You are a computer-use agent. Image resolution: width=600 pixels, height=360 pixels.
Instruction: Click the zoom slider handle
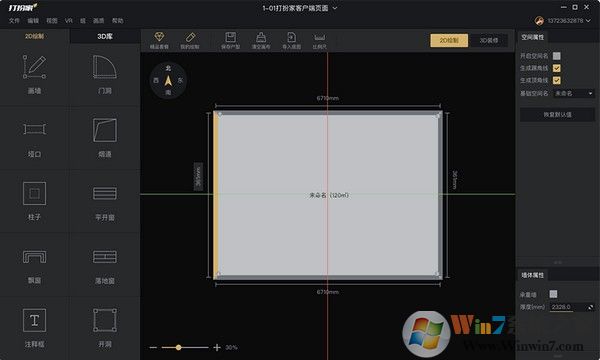[x=178, y=347]
